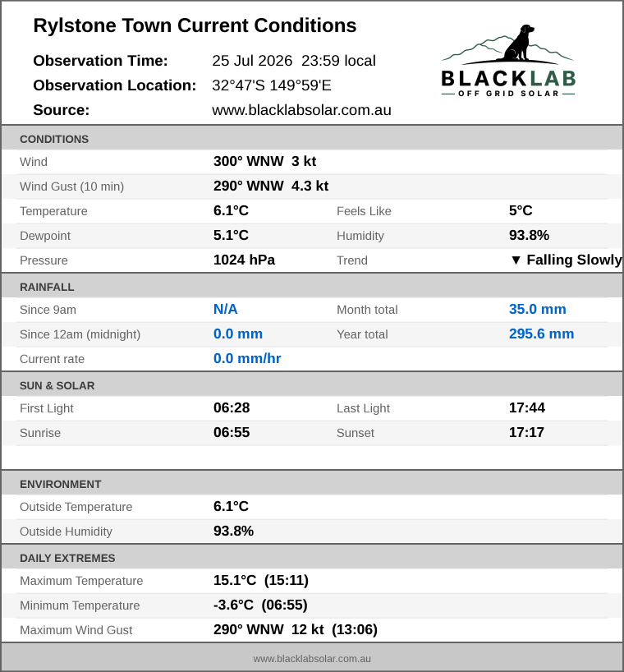Click the RAINFALL section header
Screen dimensions: 624x672
pos(312,286)
